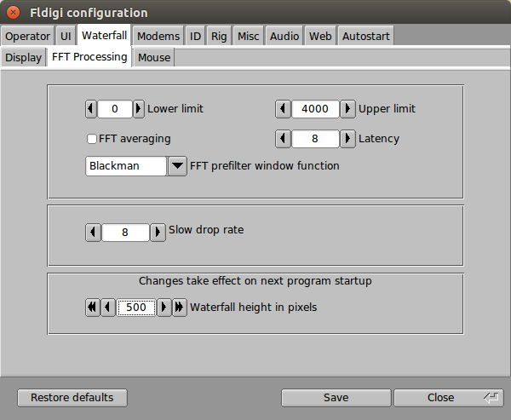
Task: Click the Waterfall height value field
Action: (x=135, y=308)
